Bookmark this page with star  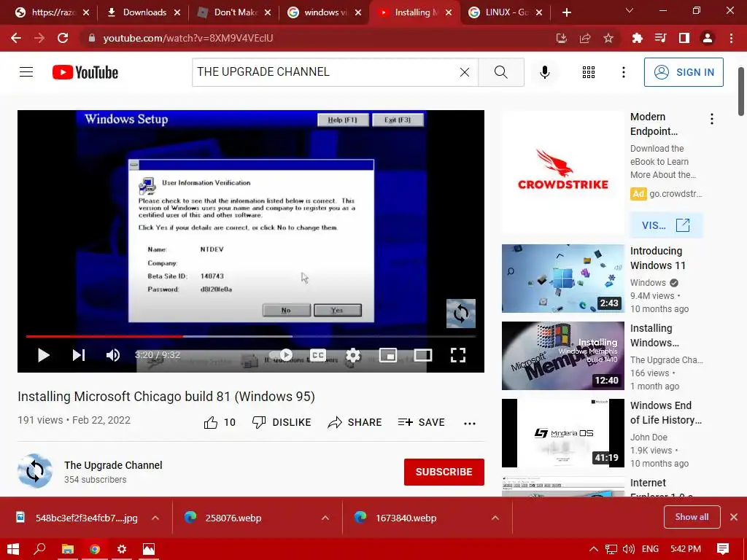pos(608,38)
